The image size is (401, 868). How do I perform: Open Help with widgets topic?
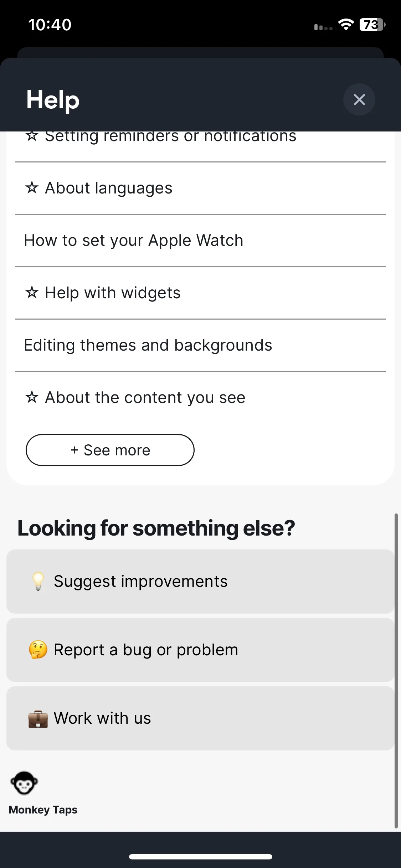pyautogui.click(x=200, y=293)
